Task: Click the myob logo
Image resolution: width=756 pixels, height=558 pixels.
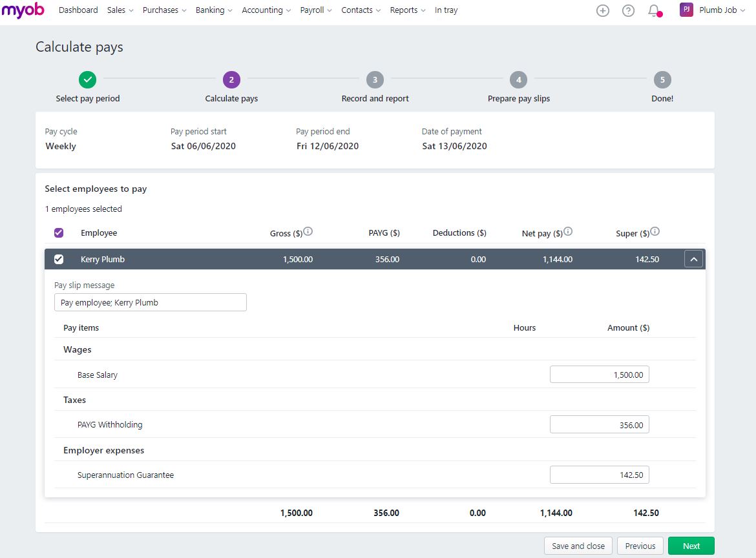Action: tap(23, 10)
